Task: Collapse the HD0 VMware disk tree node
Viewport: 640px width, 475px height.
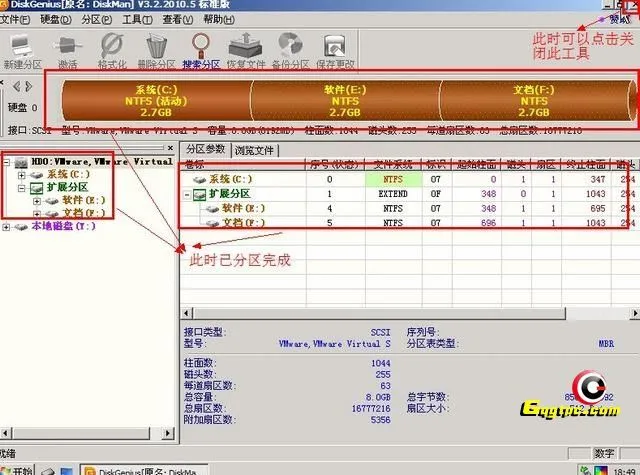Action: click(x=7, y=162)
